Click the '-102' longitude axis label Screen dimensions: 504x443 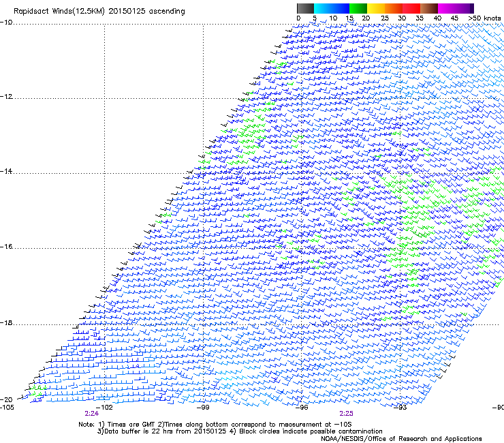[105, 408]
